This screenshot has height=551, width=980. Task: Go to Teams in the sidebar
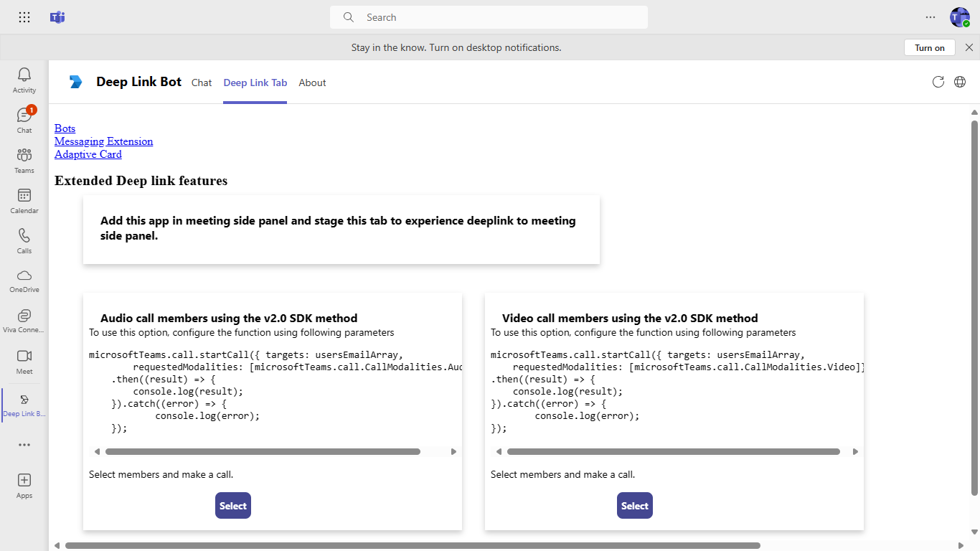tap(24, 160)
